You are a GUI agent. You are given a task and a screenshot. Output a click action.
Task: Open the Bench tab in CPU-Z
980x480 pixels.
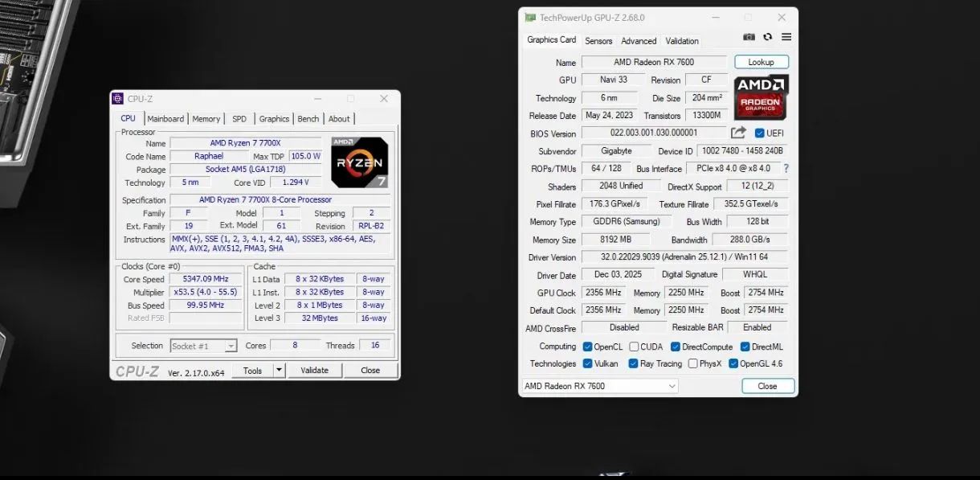click(x=308, y=118)
